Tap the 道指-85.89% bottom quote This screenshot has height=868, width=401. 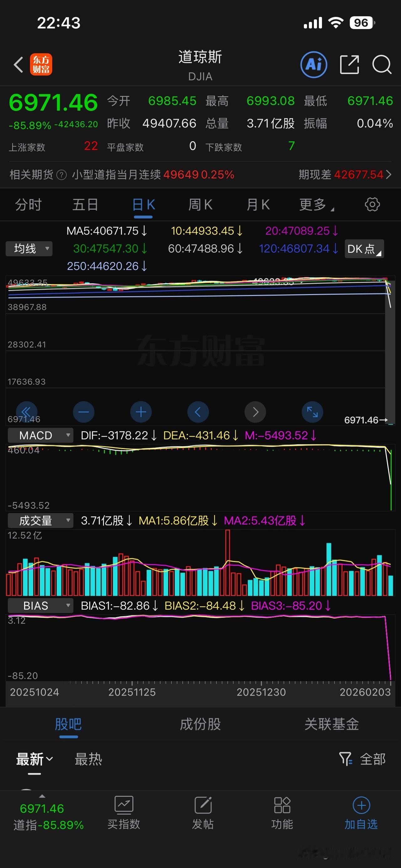click(x=49, y=825)
